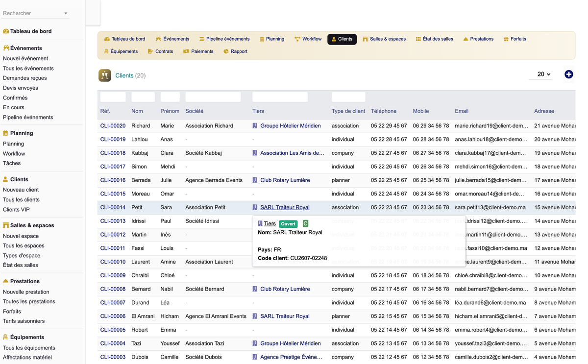Click the Type de client filter field

coord(348,97)
